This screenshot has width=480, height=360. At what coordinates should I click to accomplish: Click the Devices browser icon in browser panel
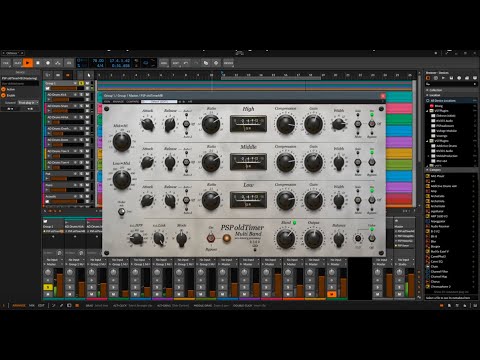click(428, 78)
